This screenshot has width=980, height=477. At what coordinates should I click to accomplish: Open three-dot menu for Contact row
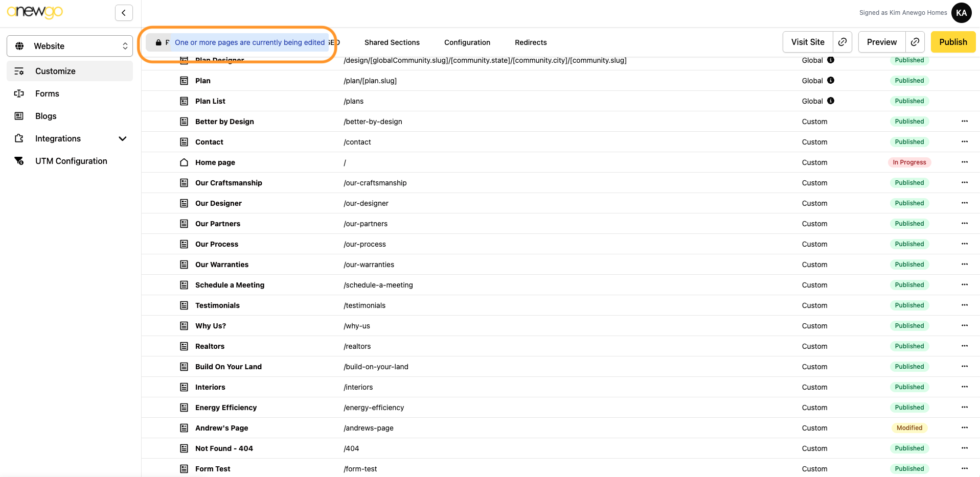964,141
